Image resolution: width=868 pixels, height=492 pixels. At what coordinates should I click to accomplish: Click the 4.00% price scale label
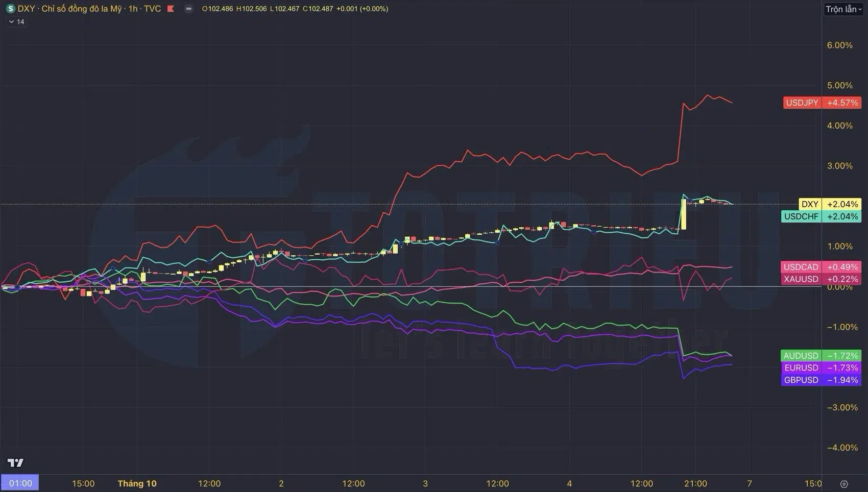pyautogui.click(x=840, y=126)
